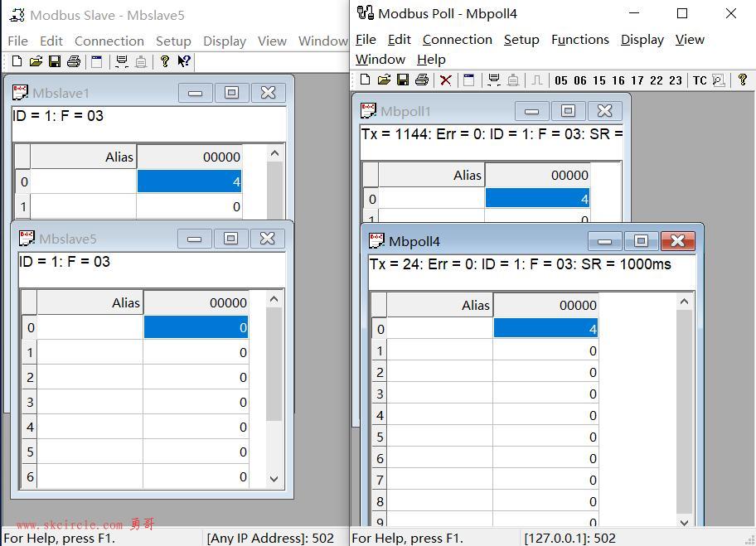
Task: Open File menu in Modbus Poll
Action: [x=366, y=40]
